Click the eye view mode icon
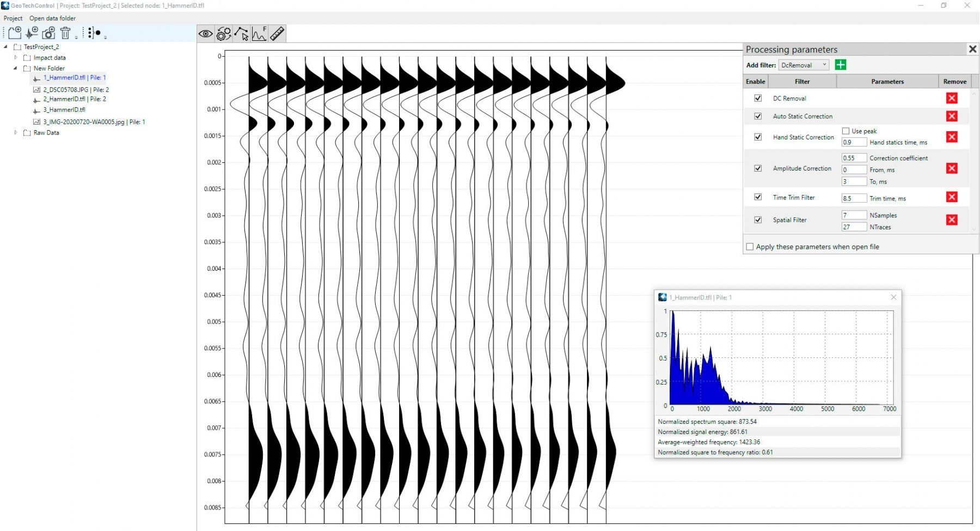The height and width of the screenshot is (531, 980). [x=205, y=34]
